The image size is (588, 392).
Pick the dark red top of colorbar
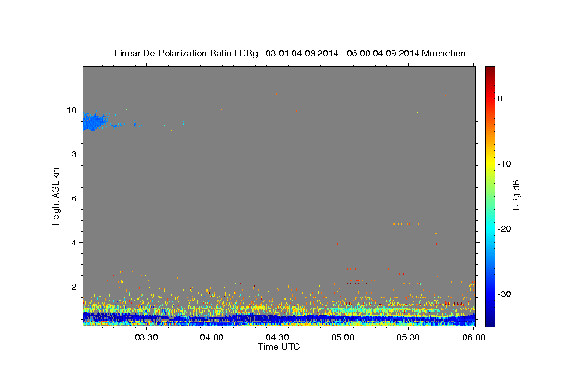490,71
